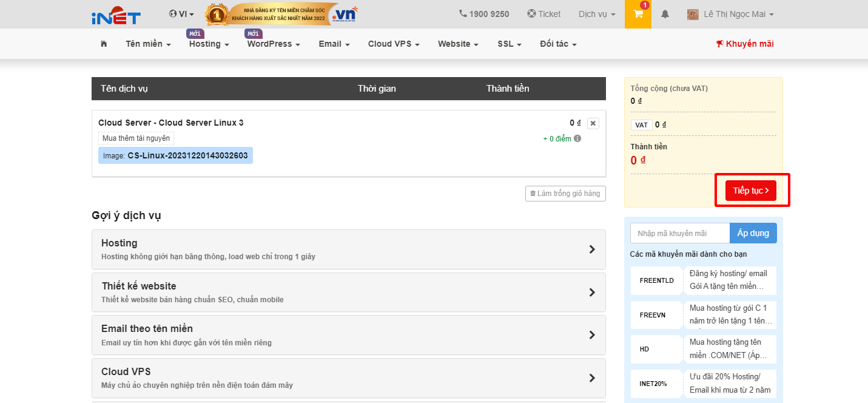The height and width of the screenshot is (403, 868).
Task: Expand the WordPress menu
Action: pyautogui.click(x=274, y=44)
